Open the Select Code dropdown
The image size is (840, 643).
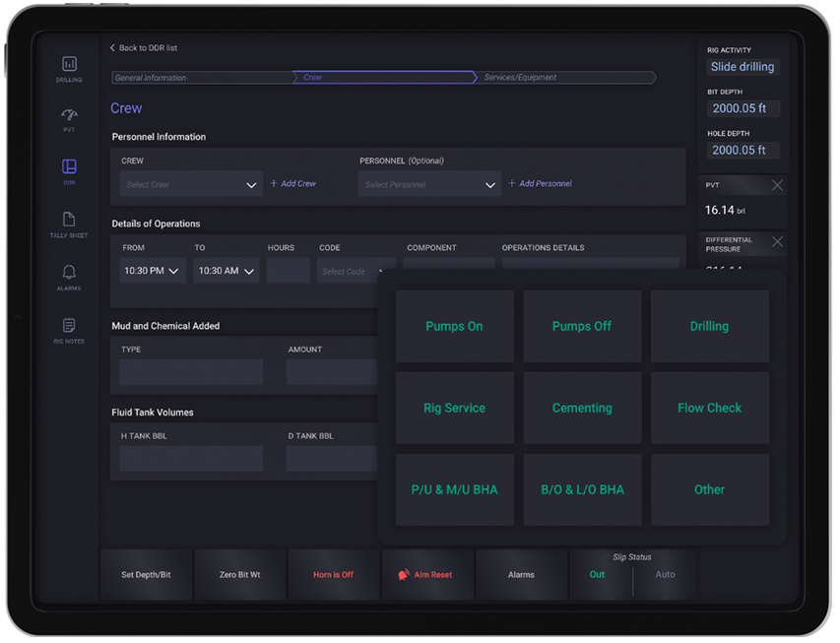point(355,271)
